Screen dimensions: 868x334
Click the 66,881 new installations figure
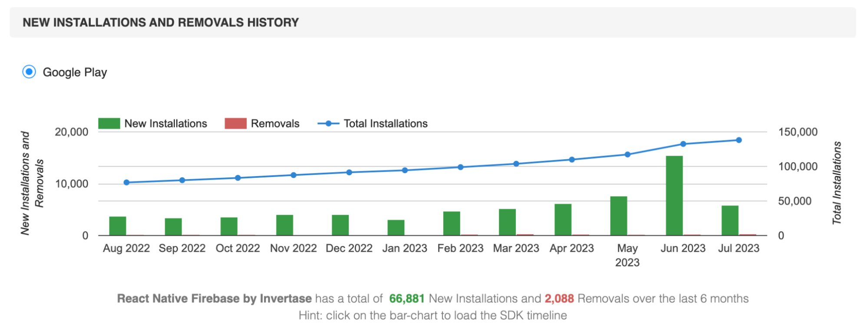(x=406, y=298)
